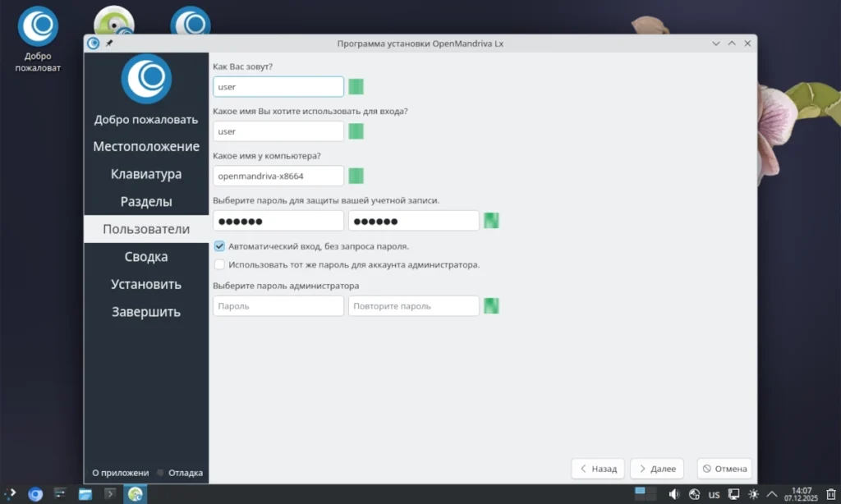The width and height of the screenshot is (841, 504).
Task: Disable 'Автоматический вход, без запроса пароля'
Action: click(x=219, y=246)
